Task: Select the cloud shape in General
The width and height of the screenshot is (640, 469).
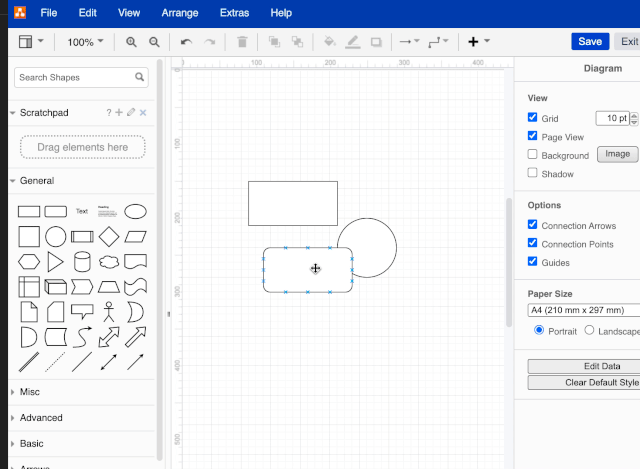Action: point(109,262)
